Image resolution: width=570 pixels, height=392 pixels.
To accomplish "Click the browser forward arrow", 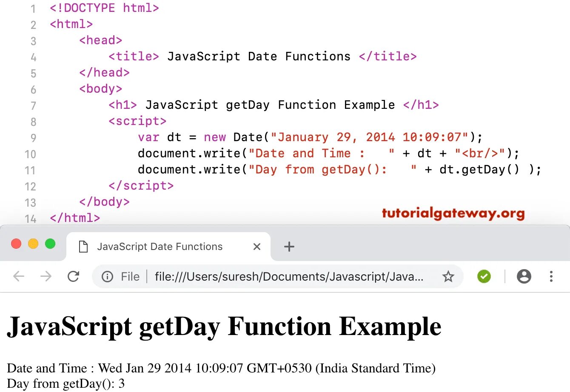I will click(46, 277).
